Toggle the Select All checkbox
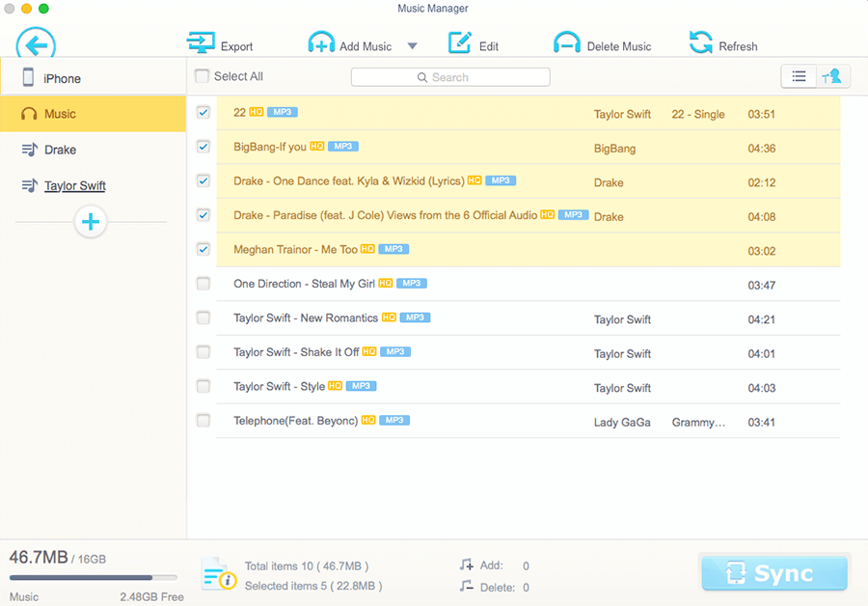The image size is (868, 606). point(202,76)
